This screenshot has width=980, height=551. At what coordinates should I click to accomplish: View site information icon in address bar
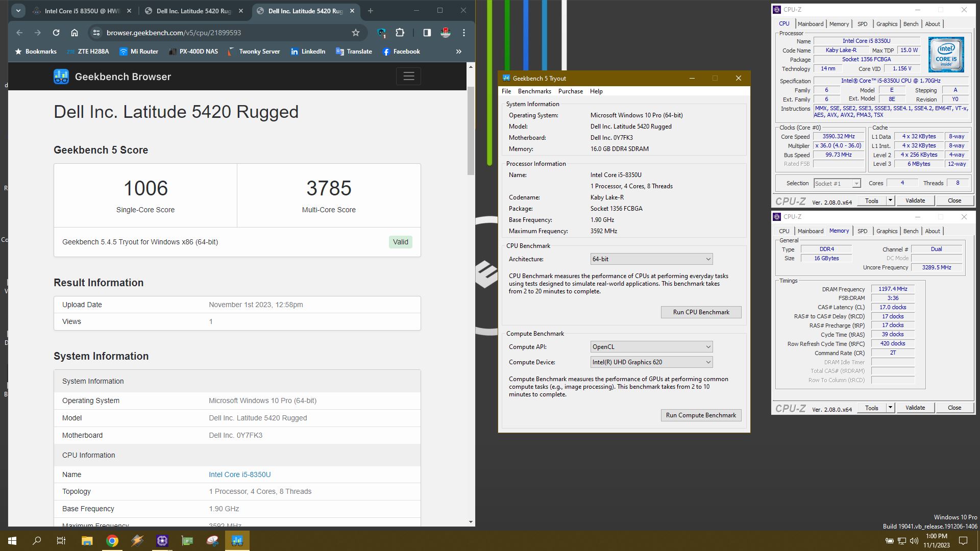pos(96,33)
